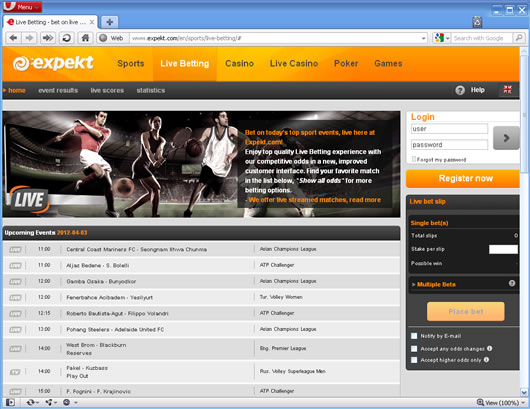Open live scores
530x409 pixels.
(x=107, y=91)
